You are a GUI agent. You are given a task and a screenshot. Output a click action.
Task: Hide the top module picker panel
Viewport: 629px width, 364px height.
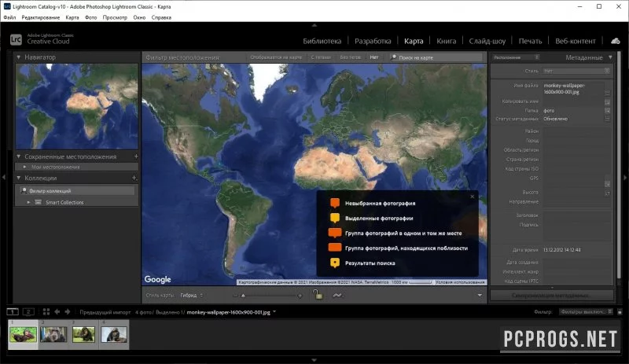point(314,25)
